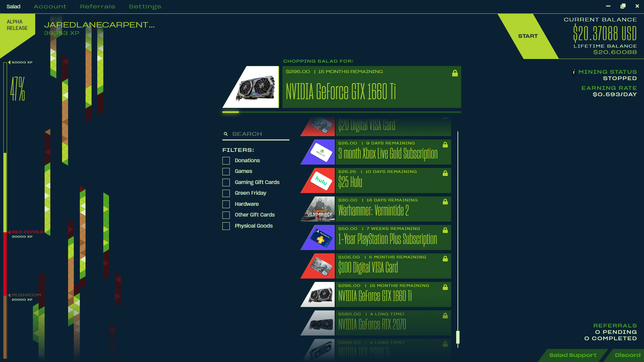Screen dimensions: 644x362
Task: Click lock icon on $25 Hulu reward
Action: point(445,173)
